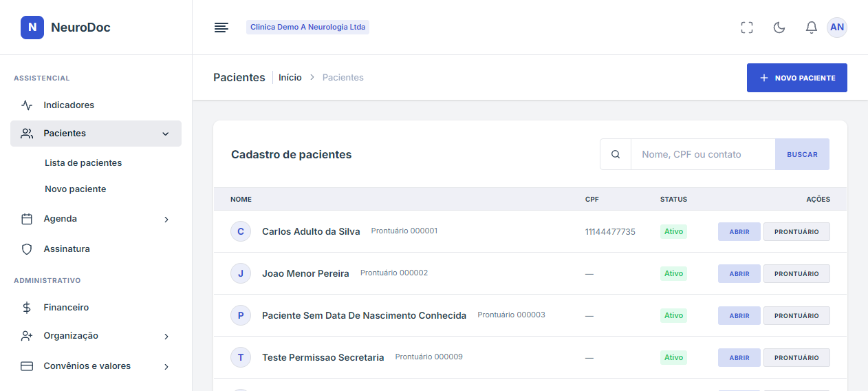Expand the Agenda submenu chevron
The image size is (868, 391).
(x=166, y=219)
